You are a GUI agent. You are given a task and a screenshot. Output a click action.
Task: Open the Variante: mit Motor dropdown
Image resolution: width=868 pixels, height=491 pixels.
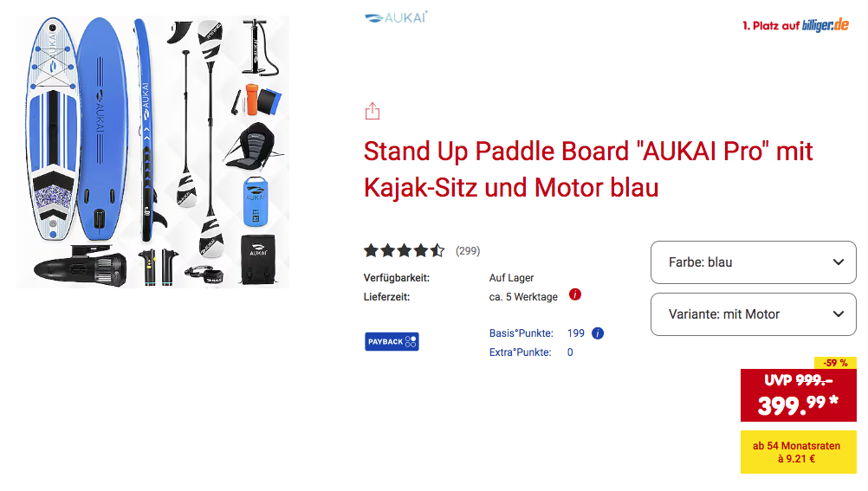point(754,314)
